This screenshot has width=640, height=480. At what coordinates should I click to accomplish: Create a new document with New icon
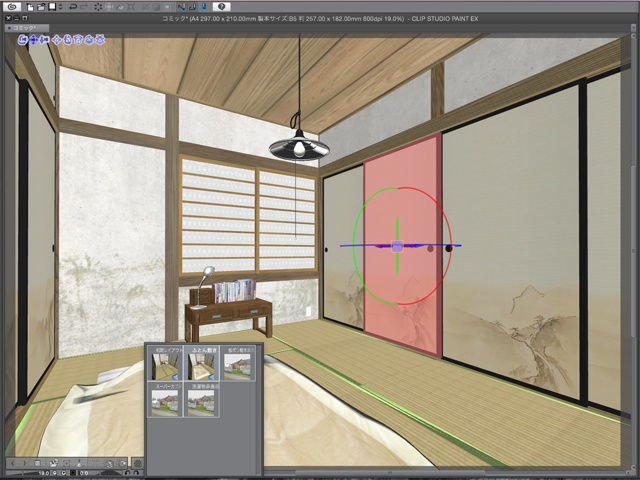[x=30, y=7]
